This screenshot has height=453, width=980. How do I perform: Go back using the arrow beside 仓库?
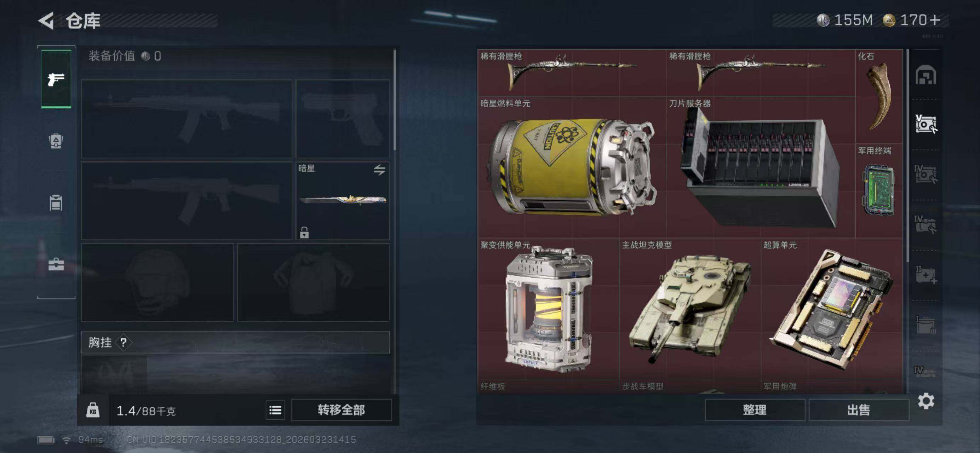click(x=46, y=20)
